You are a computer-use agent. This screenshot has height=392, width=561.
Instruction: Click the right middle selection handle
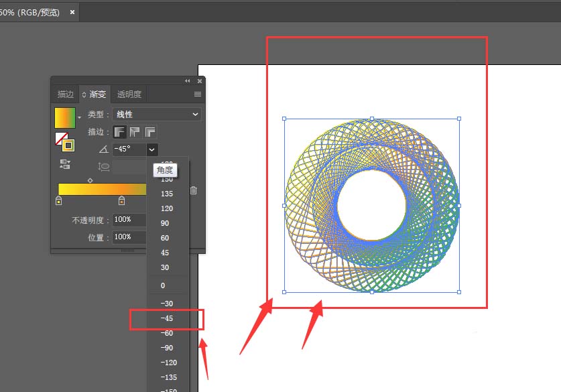pos(459,206)
